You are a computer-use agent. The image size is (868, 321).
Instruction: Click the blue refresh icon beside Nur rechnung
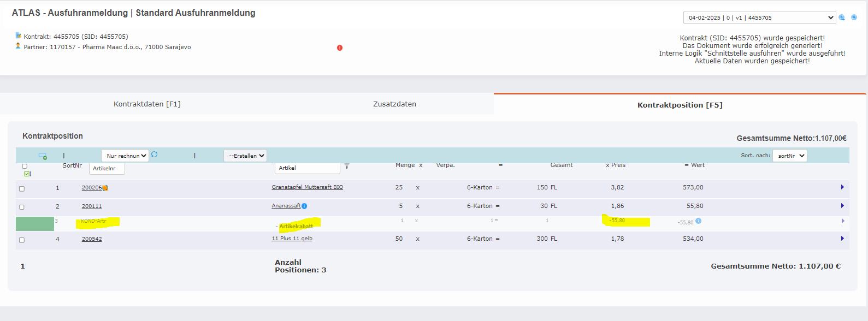coord(155,155)
